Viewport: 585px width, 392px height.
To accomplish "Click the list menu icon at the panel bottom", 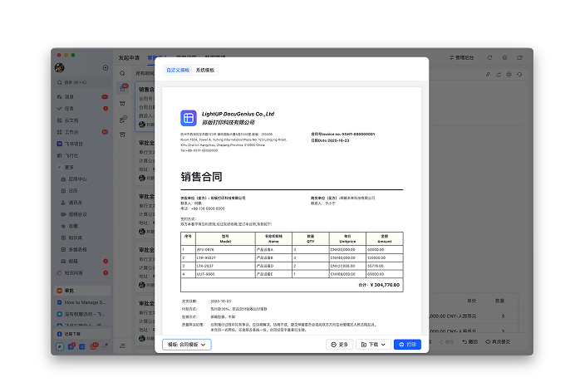I will (122, 346).
